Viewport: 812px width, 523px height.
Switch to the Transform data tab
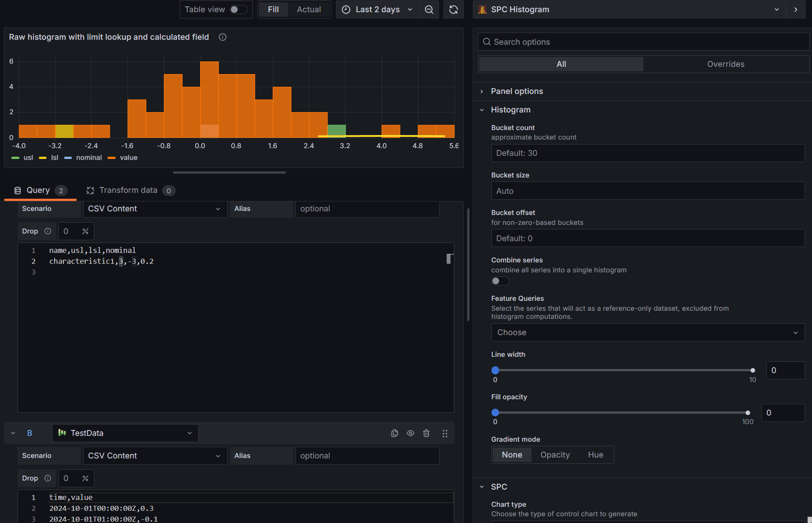click(x=128, y=190)
